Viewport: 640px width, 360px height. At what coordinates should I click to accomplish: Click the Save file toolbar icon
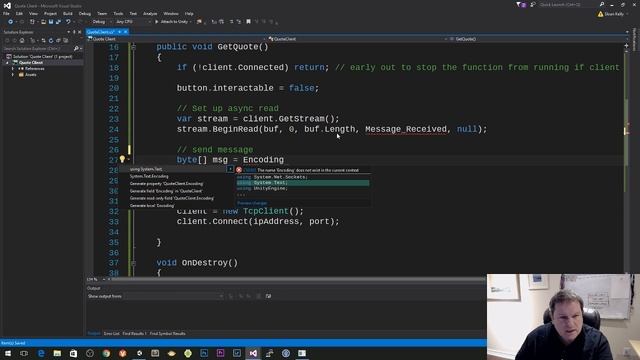coord(51,22)
